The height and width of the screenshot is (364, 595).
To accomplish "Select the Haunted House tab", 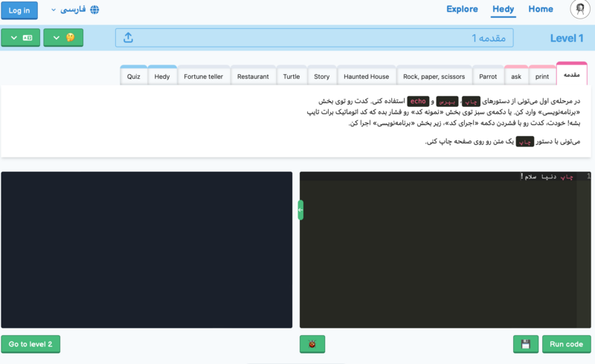I will (366, 77).
